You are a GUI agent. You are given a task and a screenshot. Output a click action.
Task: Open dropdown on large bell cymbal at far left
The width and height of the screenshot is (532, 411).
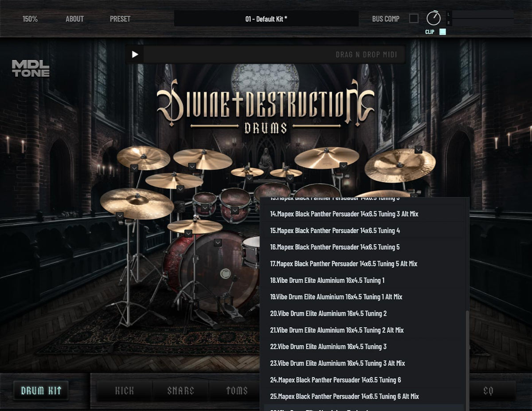coord(120,216)
